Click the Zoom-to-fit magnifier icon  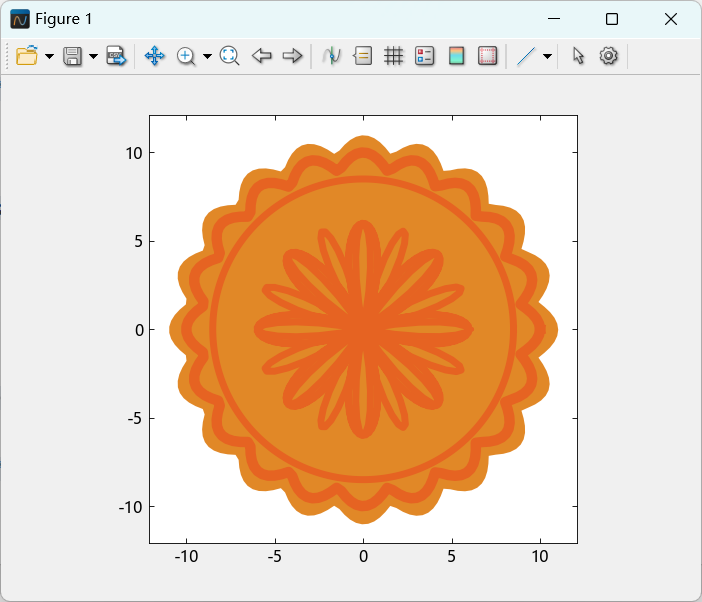[x=229, y=56]
